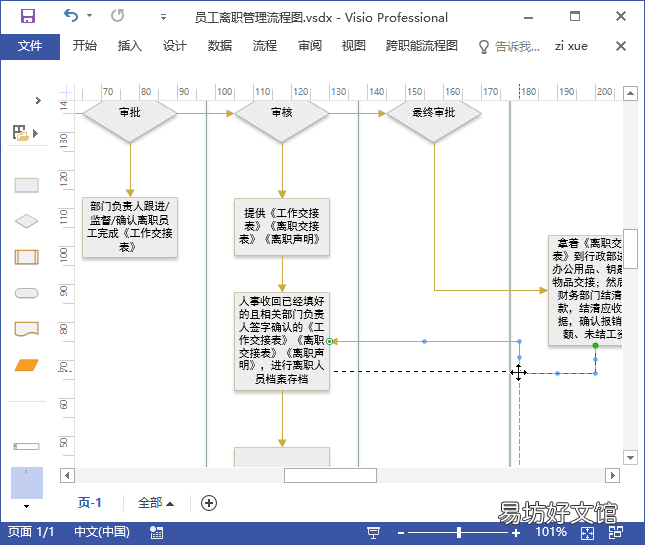Image resolution: width=645 pixels, height=545 pixels.
Task: Click the 中文(中国) language indicator
Action: (102, 532)
